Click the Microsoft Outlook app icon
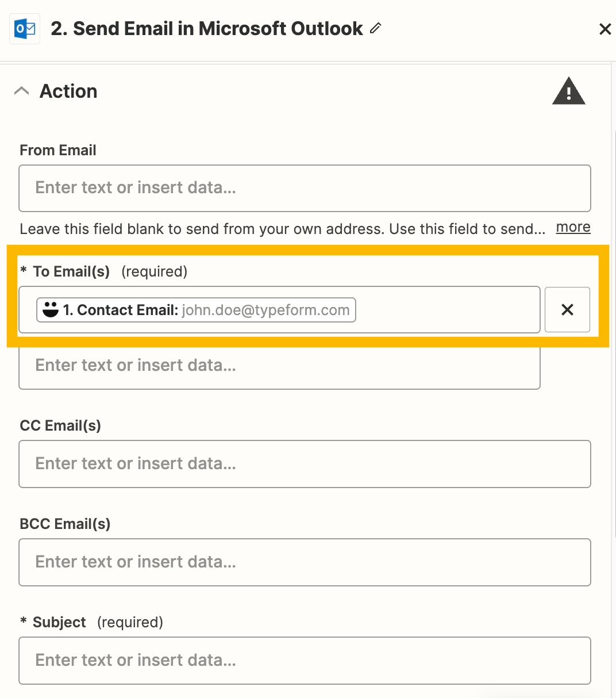 25,28
